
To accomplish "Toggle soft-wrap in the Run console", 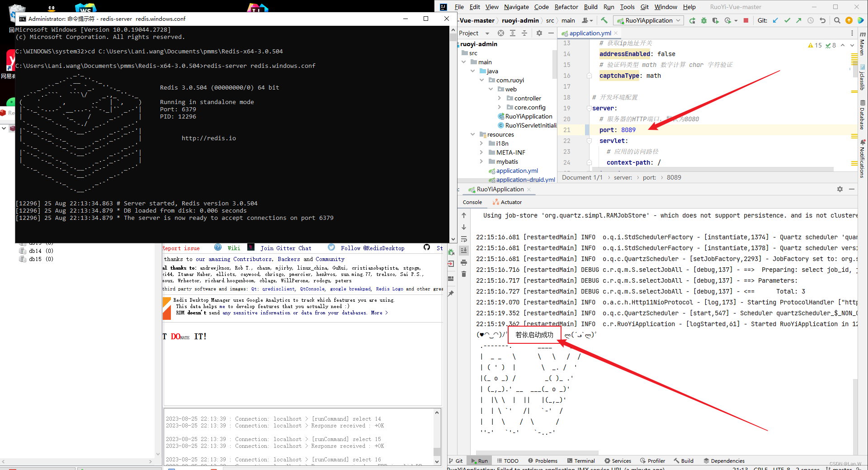I will tap(464, 239).
